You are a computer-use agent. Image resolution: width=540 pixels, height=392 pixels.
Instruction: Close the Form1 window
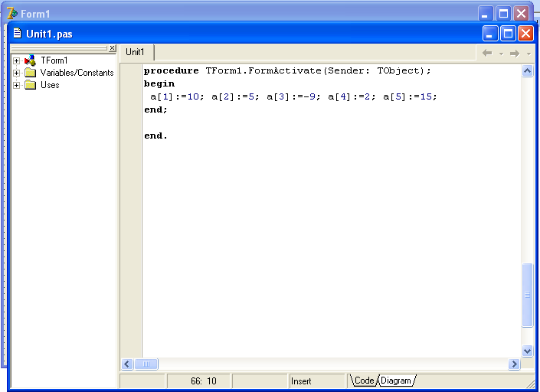pos(522,14)
